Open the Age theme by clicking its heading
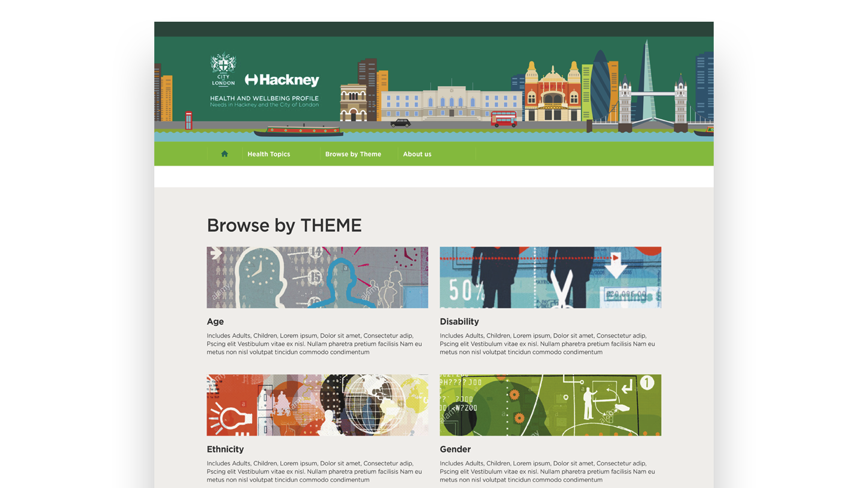 coord(215,322)
